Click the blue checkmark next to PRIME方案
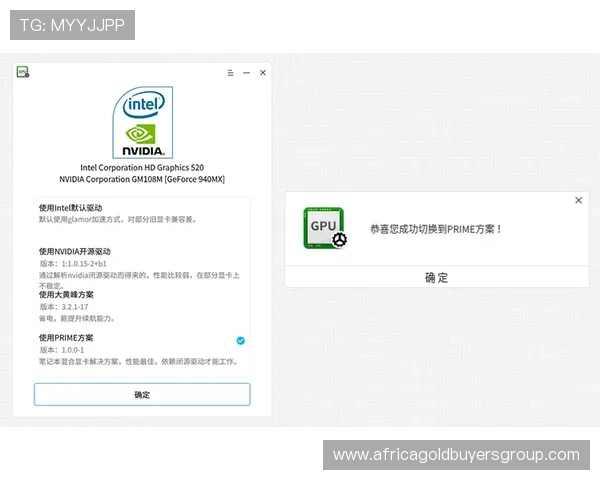Image resolution: width=600 pixels, height=480 pixels. 241,341
